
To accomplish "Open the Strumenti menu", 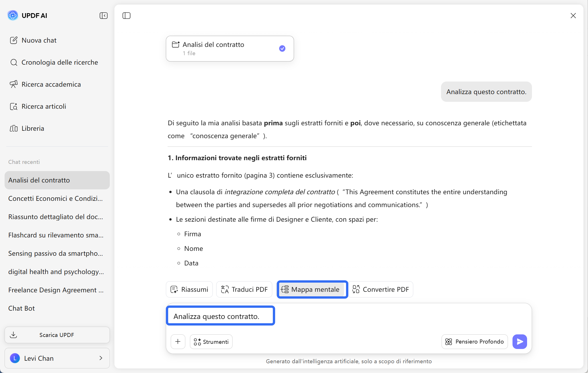I will tap(211, 342).
